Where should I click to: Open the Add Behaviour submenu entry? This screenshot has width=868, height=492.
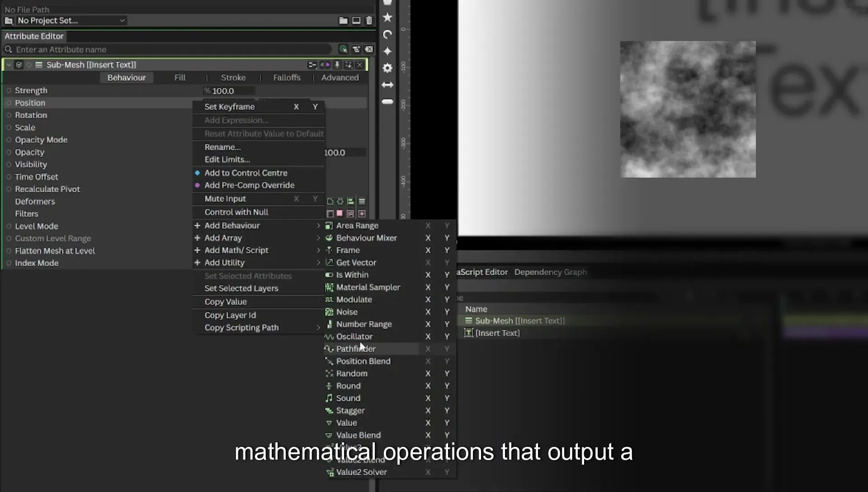point(258,225)
